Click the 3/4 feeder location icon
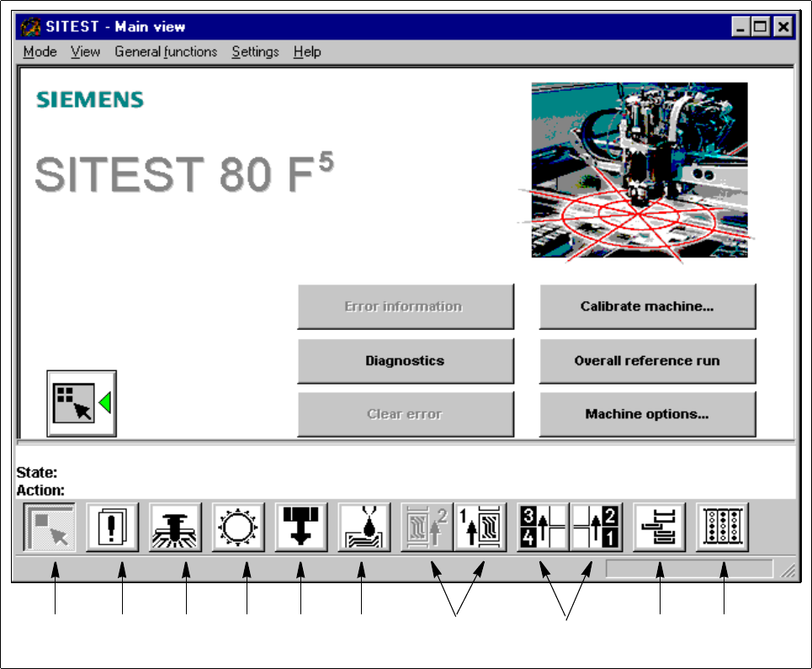The width and height of the screenshot is (812, 669). (544, 527)
